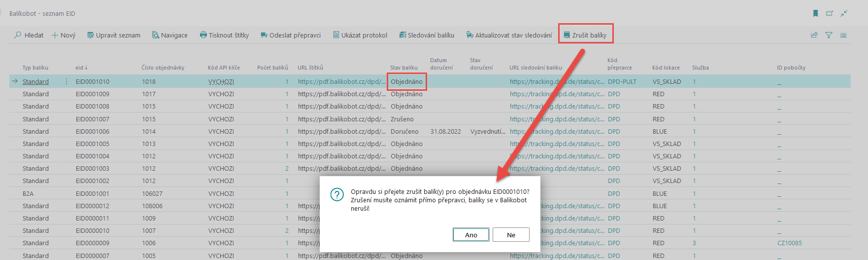Open tracking URL for EID0001009 row
868x260 pixels.
[x=557, y=94]
